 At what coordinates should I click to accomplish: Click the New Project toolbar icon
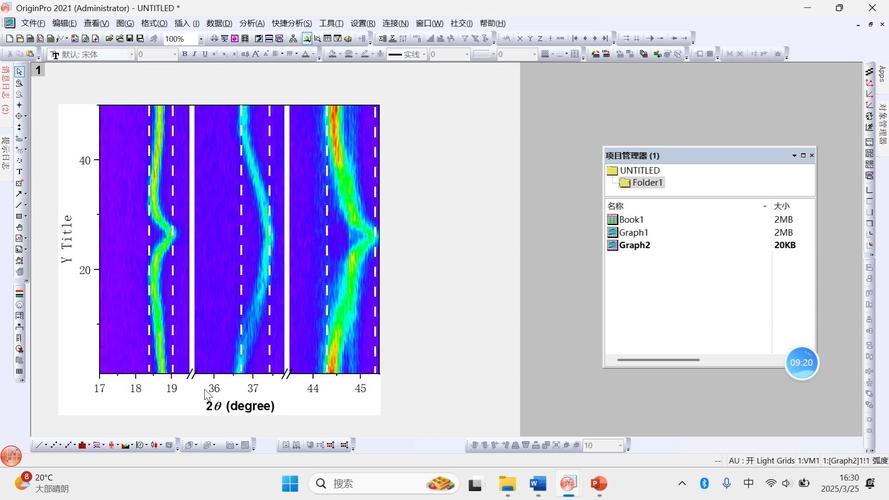click(7, 39)
